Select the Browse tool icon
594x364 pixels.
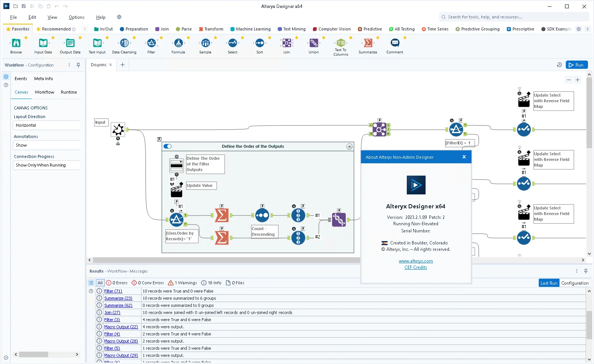(16, 43)
